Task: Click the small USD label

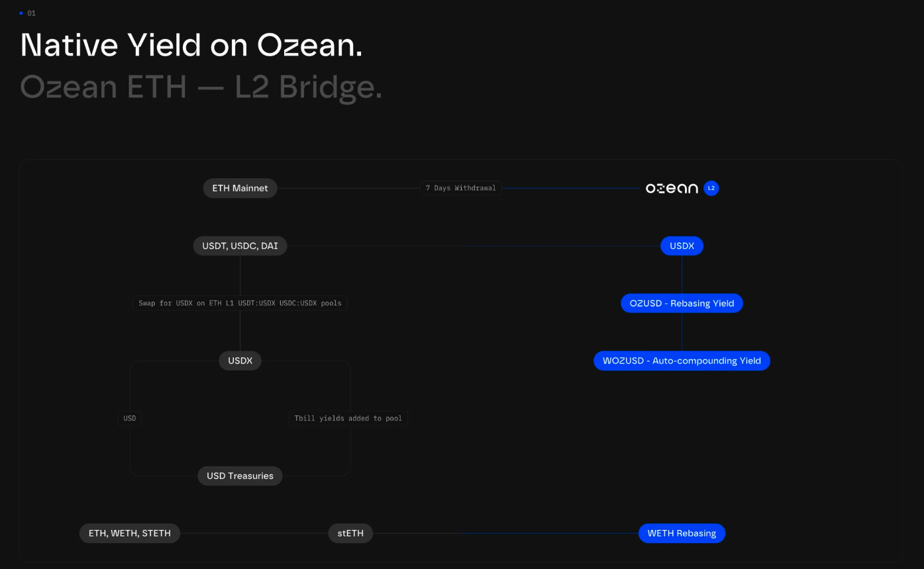Action: click(130, 419)
